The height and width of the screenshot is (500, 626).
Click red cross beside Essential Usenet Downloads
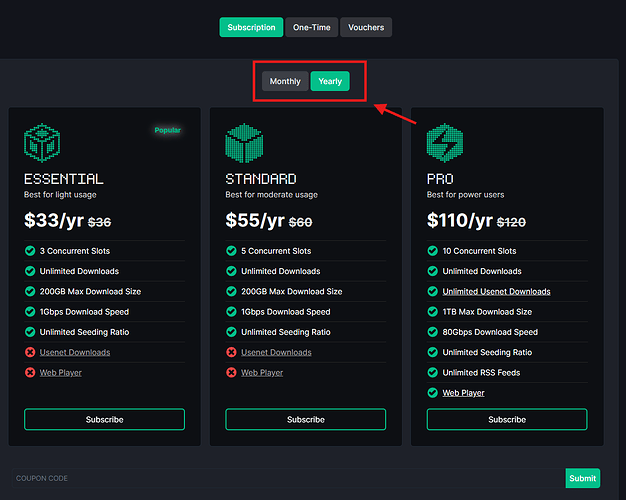click(30, 352)
